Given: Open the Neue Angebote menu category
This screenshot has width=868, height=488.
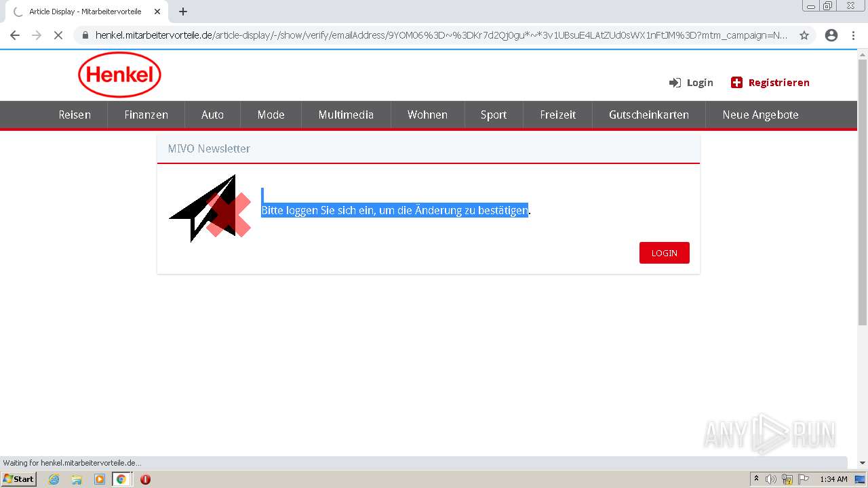Looking at the screenshot, I should pos(760,115).
